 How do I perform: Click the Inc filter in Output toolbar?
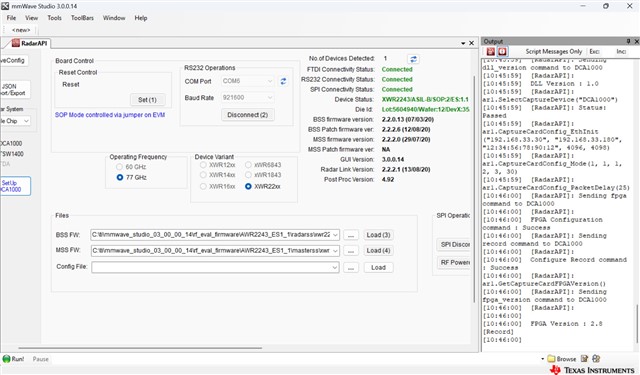coord(621,51)
